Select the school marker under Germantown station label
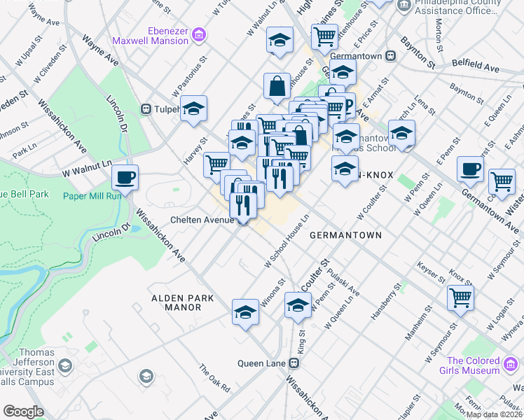Screen dimensions: 524x420 click(x=343, y=73)
